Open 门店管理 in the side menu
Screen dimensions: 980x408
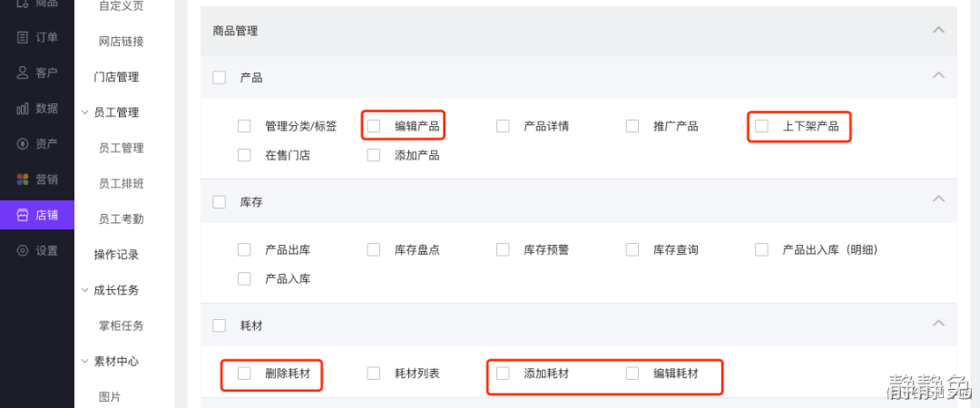(x=116, y=77)
